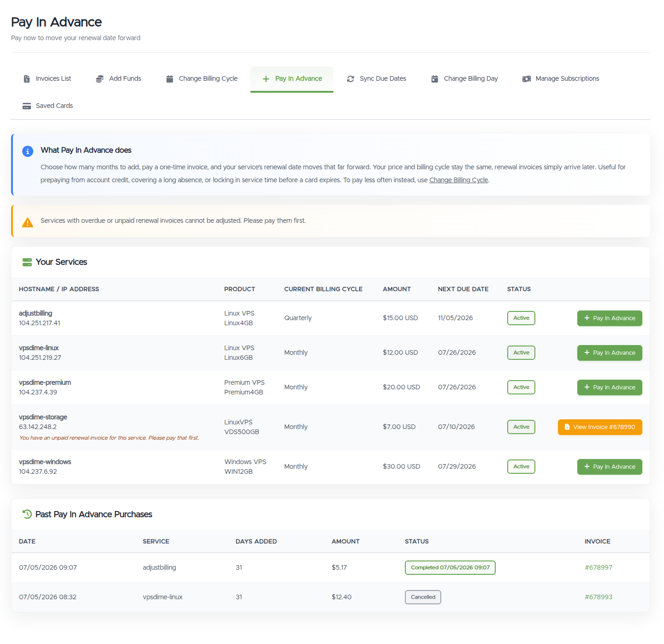The width and height of the screenshot is (664, 644).
Task: Go to the Change Billing Day tab
Action: coord(465,79)
